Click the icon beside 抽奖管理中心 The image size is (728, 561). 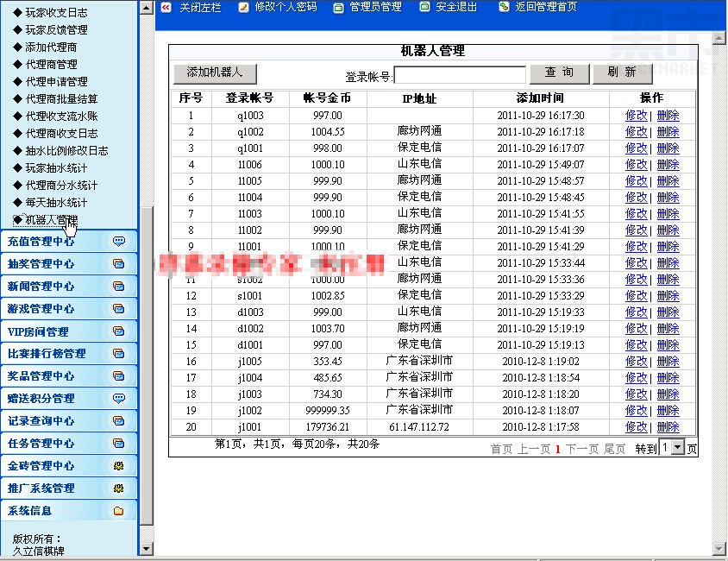pyautogui.click(x=119, y=264)
